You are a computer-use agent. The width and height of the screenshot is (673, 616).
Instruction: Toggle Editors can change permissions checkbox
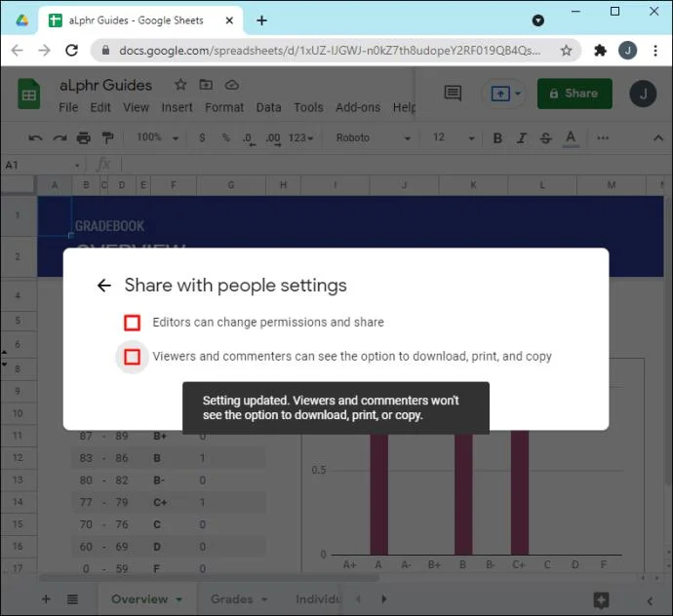[x=133, y=323]
